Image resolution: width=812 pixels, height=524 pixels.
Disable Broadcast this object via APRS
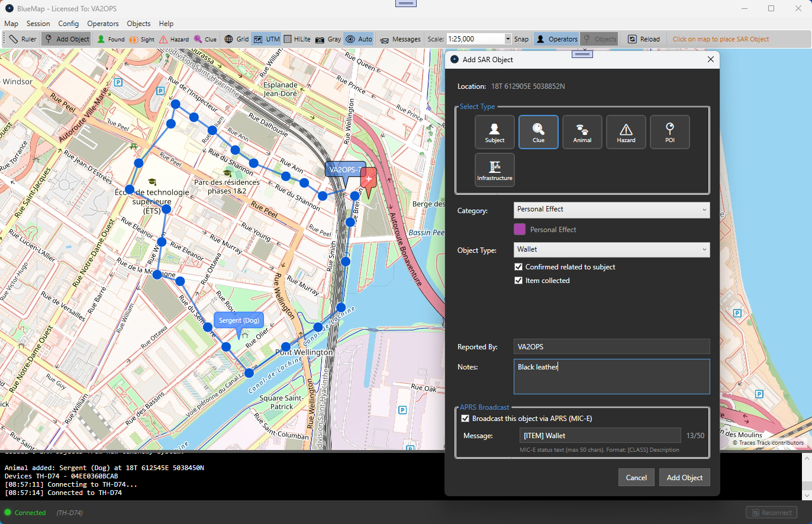[x=465, y=419]
